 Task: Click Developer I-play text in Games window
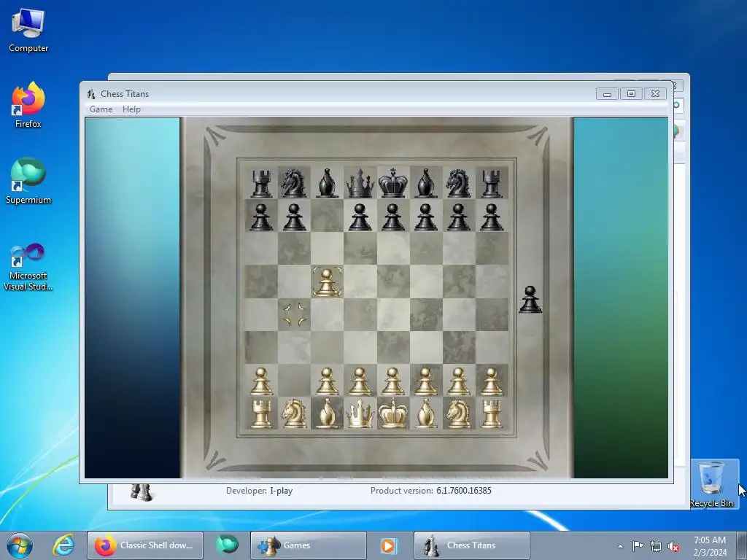pos(259,491)
